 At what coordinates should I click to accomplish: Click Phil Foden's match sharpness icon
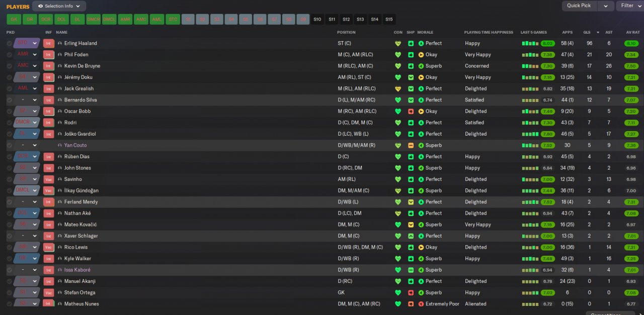tap(411, 55)
